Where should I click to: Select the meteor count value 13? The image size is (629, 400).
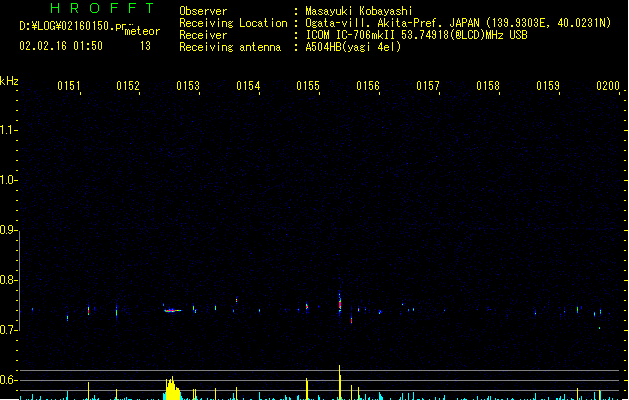pyautogui.click(x=145, y=46)
